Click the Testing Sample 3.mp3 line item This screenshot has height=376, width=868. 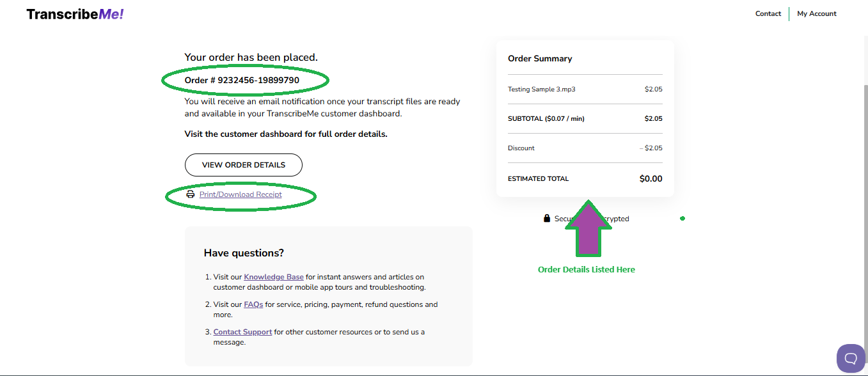tap(541, 89)
